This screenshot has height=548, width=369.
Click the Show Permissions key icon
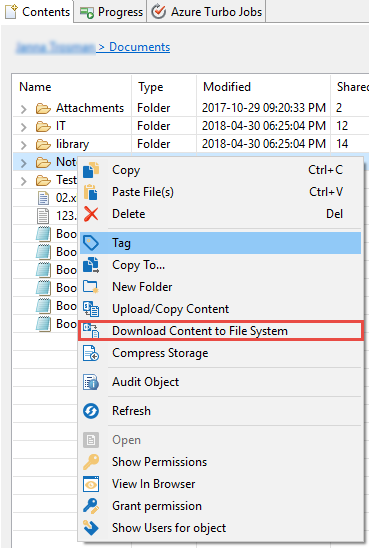[x=91, y=462]
